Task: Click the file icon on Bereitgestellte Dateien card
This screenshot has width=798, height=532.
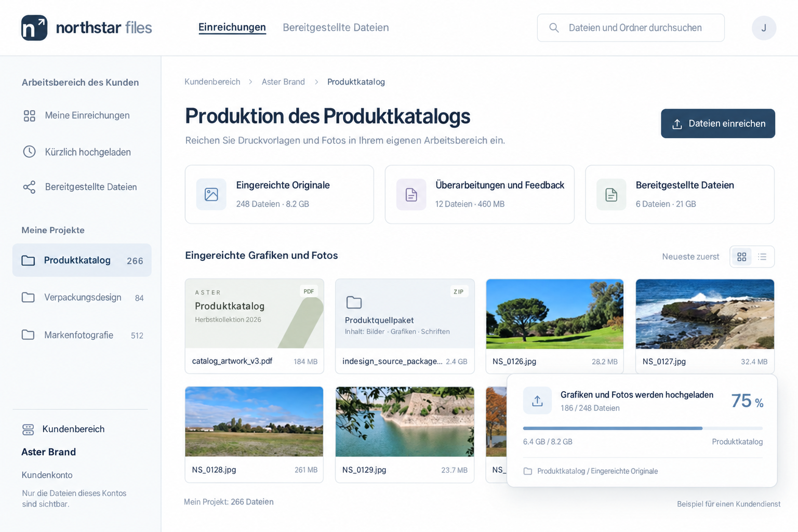Action: pos(611,194)
